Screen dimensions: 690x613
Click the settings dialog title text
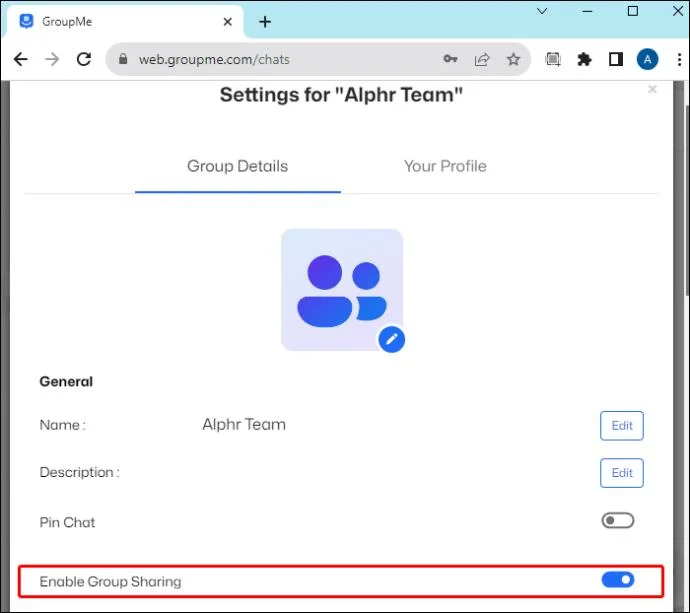[341, 95]
